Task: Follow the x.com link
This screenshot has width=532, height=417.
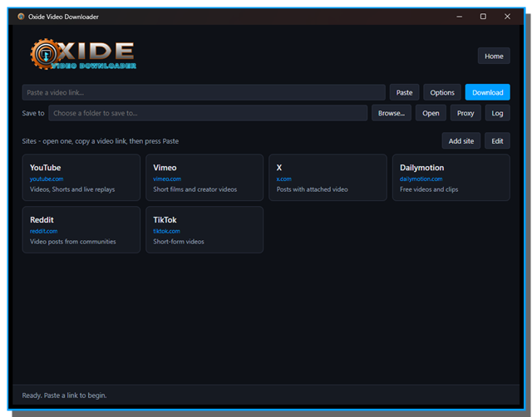Action: point(283,179)
